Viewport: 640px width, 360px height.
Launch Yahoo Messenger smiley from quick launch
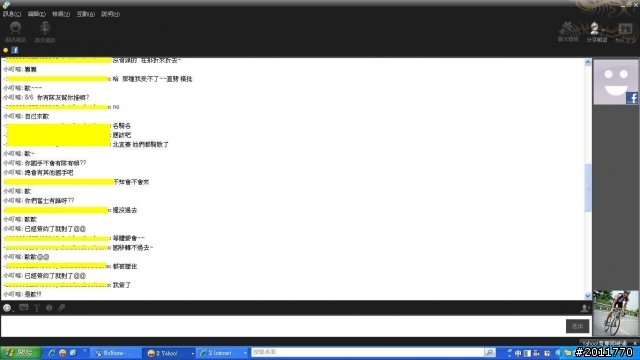tap(62, 353)
